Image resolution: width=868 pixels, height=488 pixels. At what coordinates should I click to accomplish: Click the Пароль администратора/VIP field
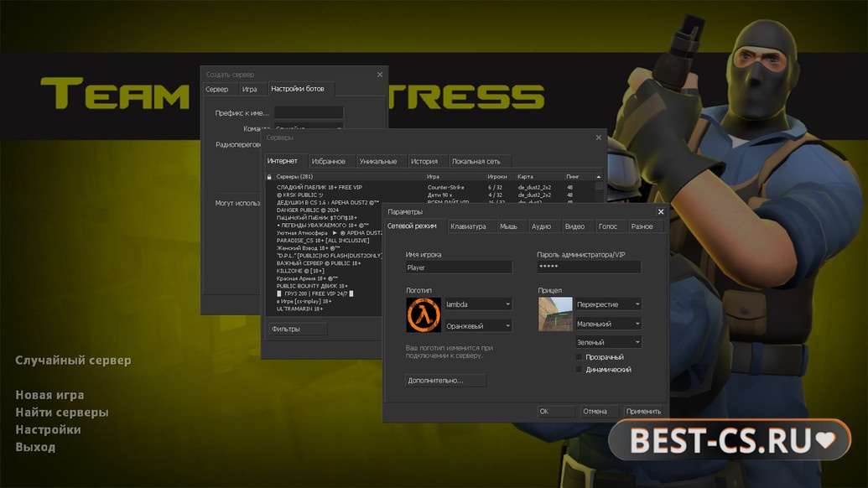pos(589,267)
